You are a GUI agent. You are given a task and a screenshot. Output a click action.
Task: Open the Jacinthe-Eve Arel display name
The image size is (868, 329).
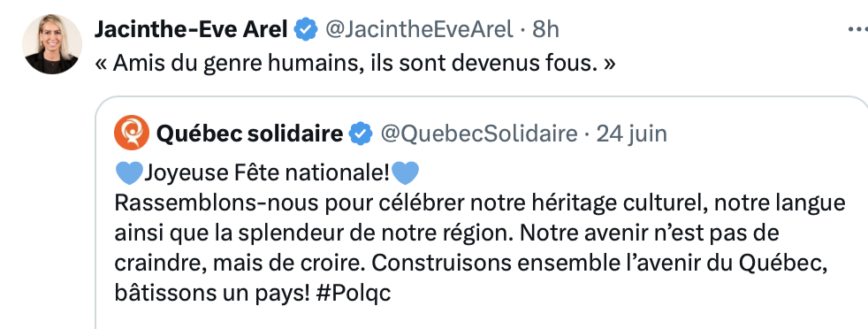191,29
